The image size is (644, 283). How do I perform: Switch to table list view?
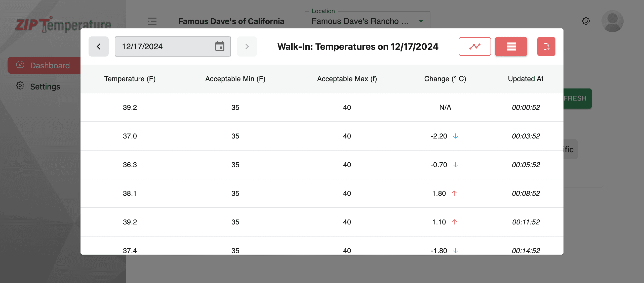click(x=511, y=46)
